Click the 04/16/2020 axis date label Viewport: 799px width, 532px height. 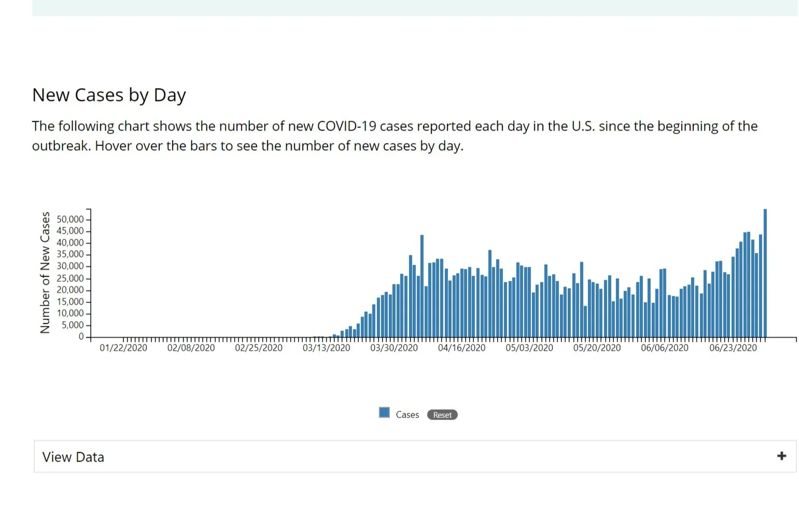461,348
